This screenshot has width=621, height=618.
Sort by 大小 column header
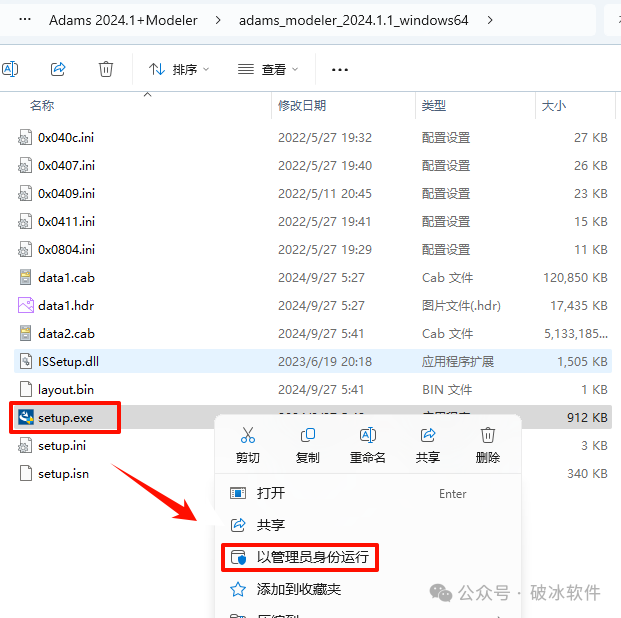[x=554, y=106]
